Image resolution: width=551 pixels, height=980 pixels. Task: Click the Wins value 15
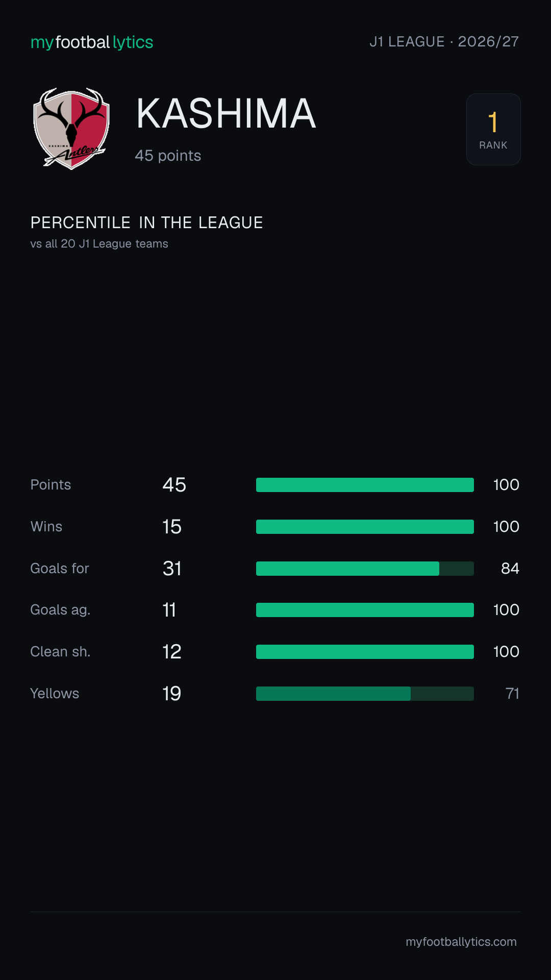(x=172, y=527)
